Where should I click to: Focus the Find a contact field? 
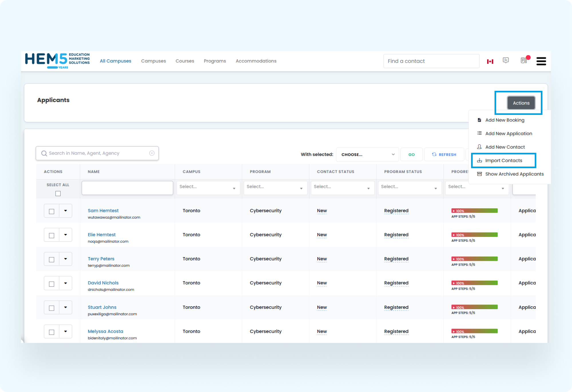pos(431,61)
